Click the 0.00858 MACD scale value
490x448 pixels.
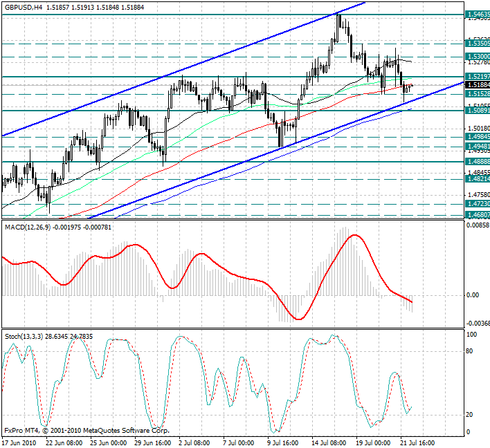tap(478, 225)
